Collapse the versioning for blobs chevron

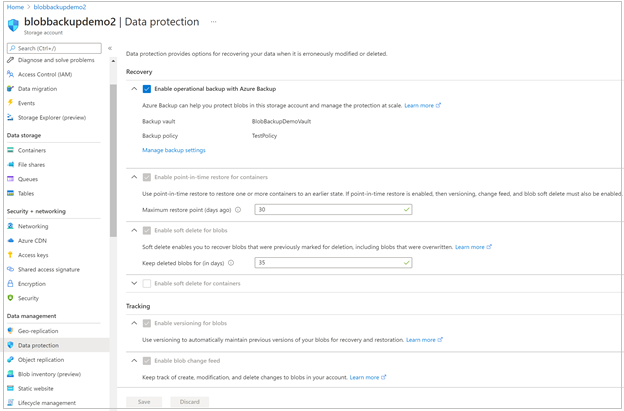tap(134, 323)
